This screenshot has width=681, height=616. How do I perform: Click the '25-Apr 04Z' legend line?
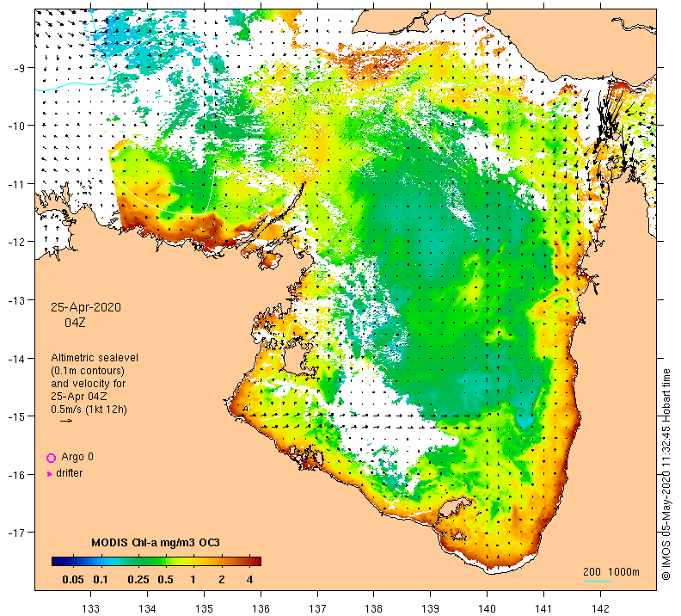tap(79, 397)
